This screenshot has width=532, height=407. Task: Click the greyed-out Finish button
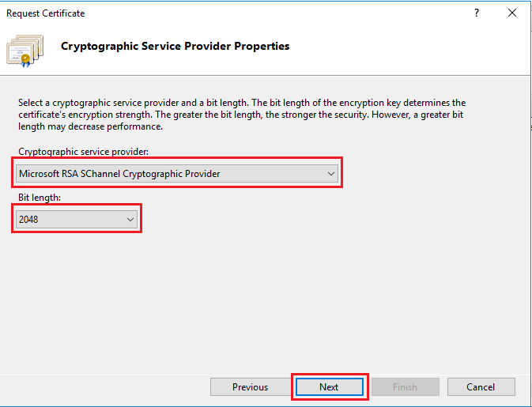point(405,387)
